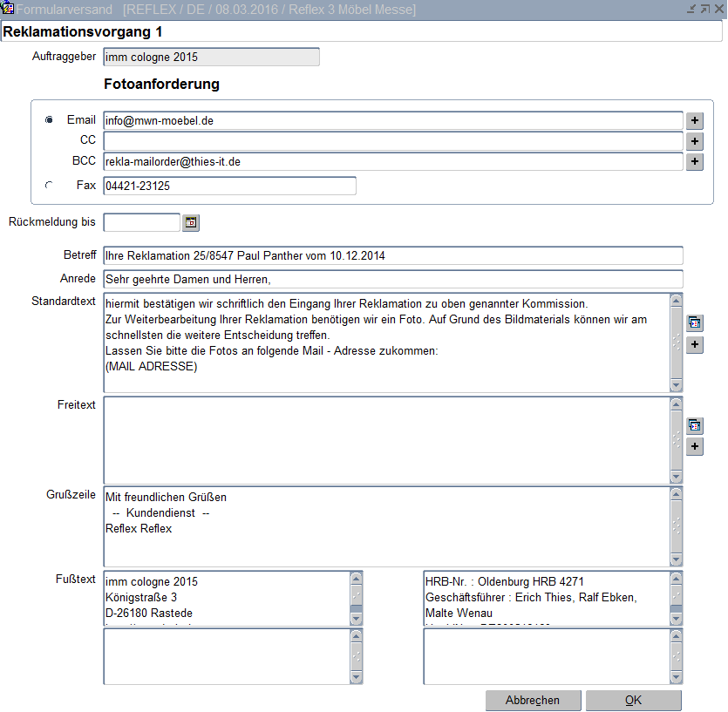Select the Fax radio button
The width and height of the screenshot is (728, 712).
(x=49, y=185)
